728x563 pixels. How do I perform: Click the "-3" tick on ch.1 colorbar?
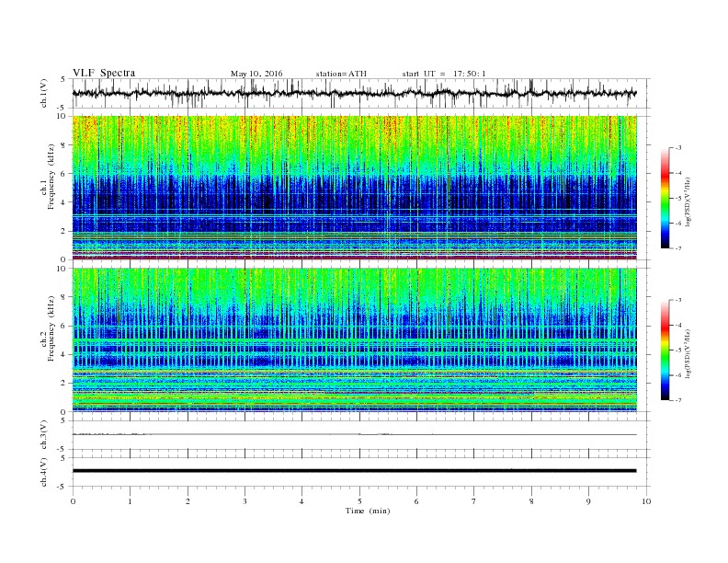678,148
